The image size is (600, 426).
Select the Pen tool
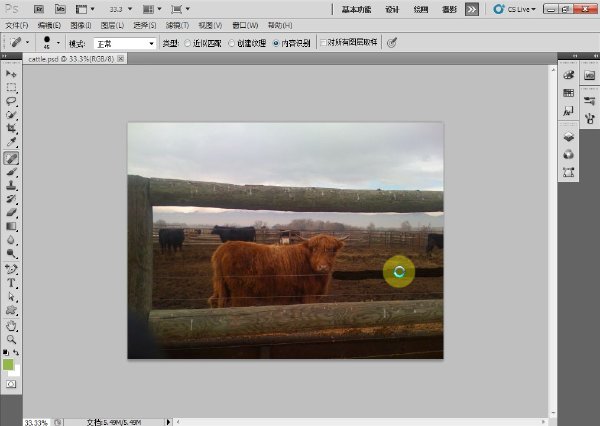(11, 269)
